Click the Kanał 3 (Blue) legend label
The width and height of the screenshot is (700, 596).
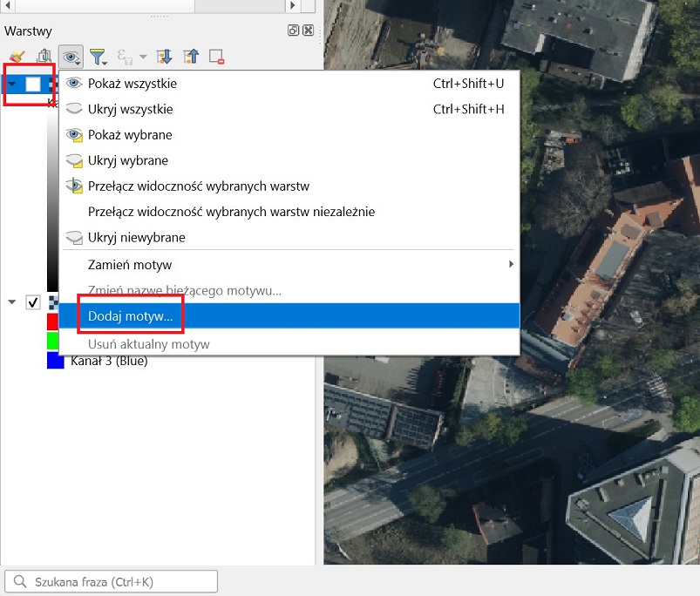[x=109, y=361]
